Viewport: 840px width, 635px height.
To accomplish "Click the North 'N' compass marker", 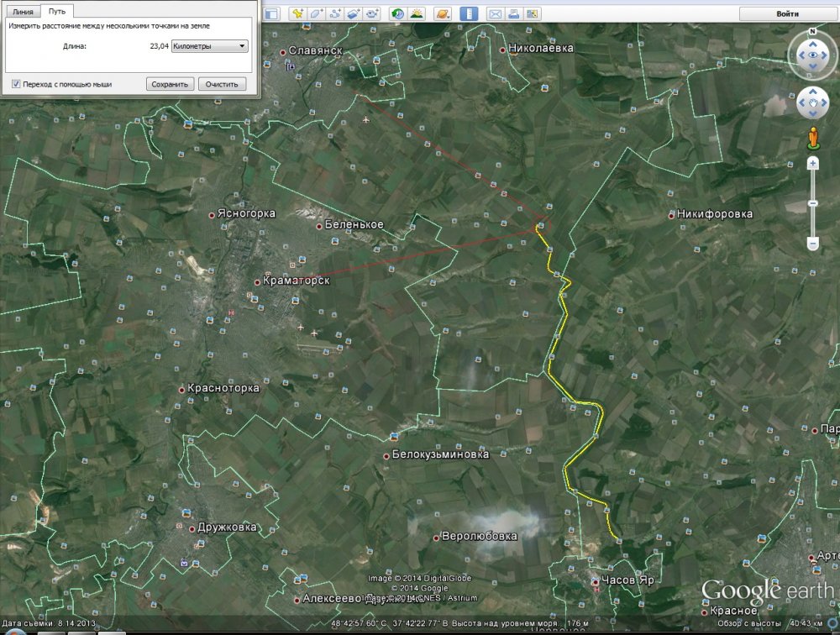I will [x=812, y=32].
